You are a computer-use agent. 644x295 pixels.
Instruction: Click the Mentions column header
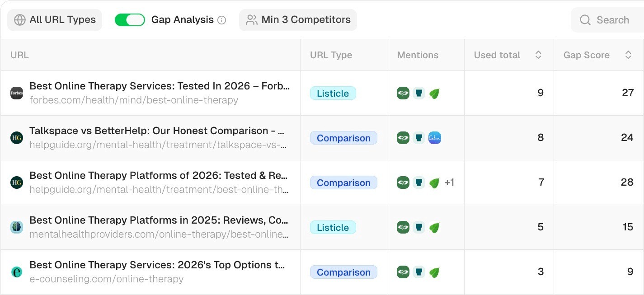point(418,55)
